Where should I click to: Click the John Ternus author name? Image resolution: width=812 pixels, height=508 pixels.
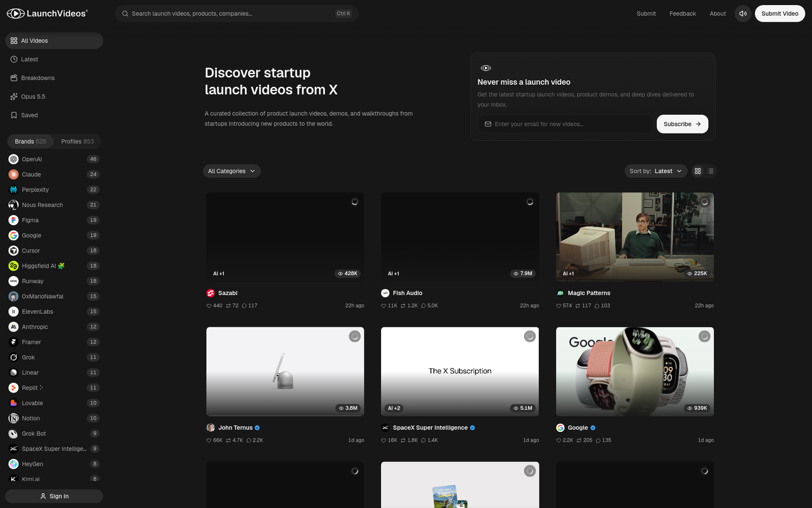(x=235, y=428)
